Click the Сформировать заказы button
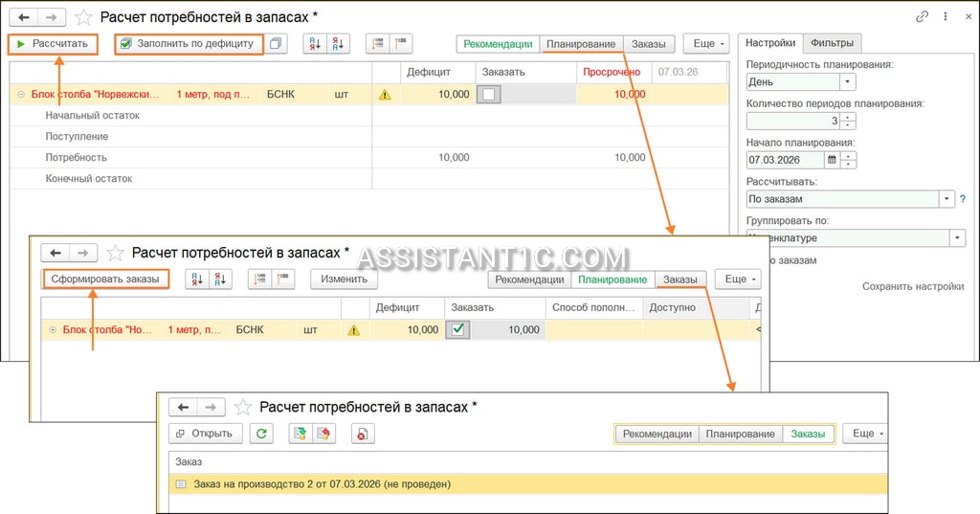The width and height of the screenshot is (980, 514). pyautogui.click(x=105, y=279)
